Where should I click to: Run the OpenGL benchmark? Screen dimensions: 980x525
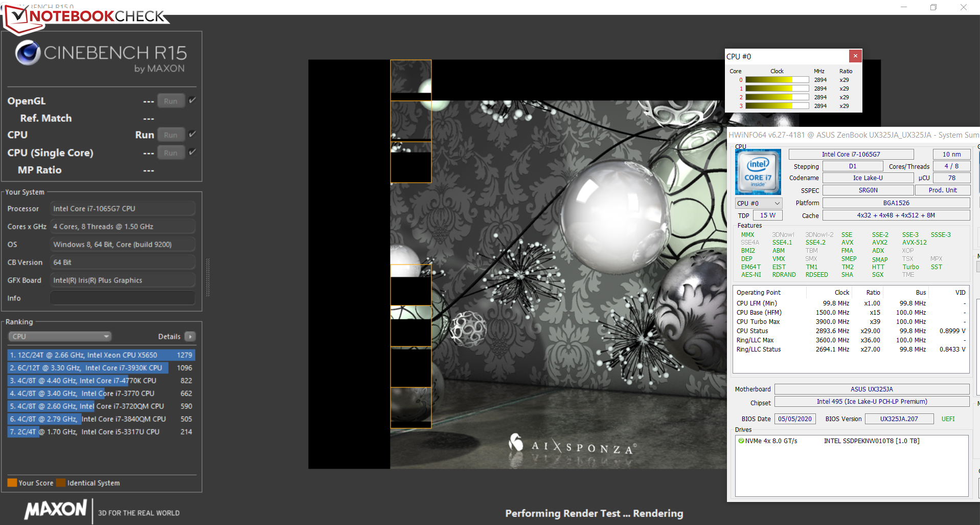pyautogui.click(x=171, y=101)
